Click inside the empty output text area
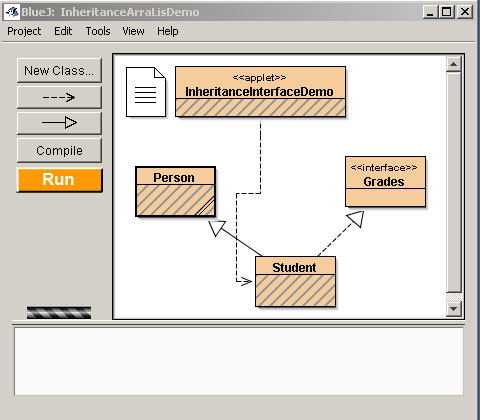480x420 pixels. coord(239,361)
